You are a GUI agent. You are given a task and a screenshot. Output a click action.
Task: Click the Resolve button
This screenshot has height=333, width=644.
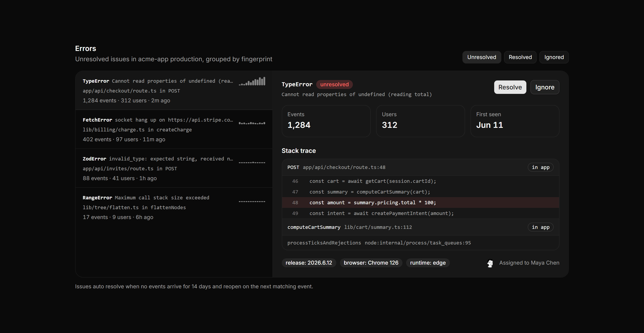[510, 87]
